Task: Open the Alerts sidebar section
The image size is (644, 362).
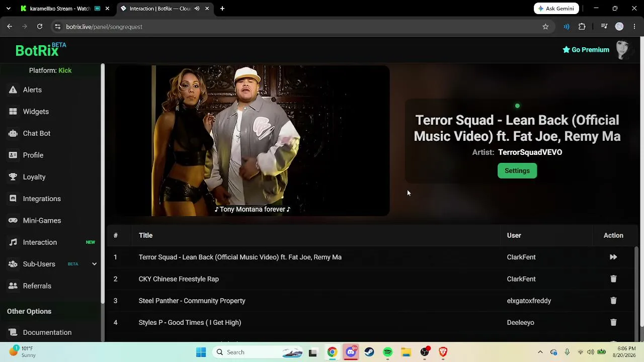Action: coord(32,90)
